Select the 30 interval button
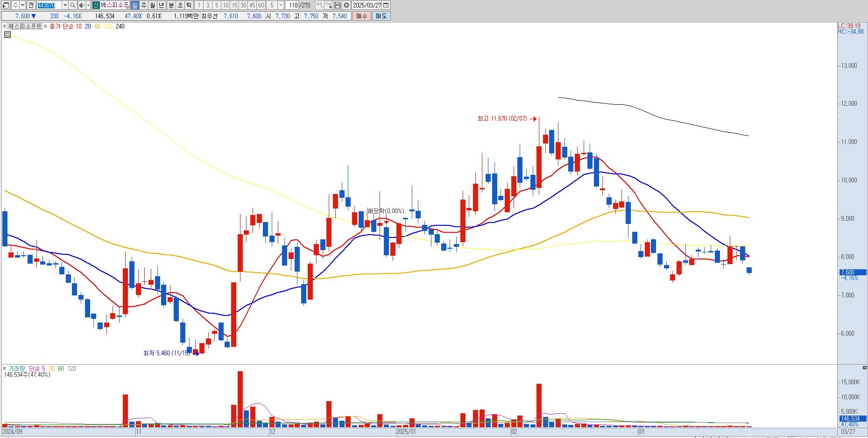The height and width of the screenshot is (438, 868). (243, 5)
